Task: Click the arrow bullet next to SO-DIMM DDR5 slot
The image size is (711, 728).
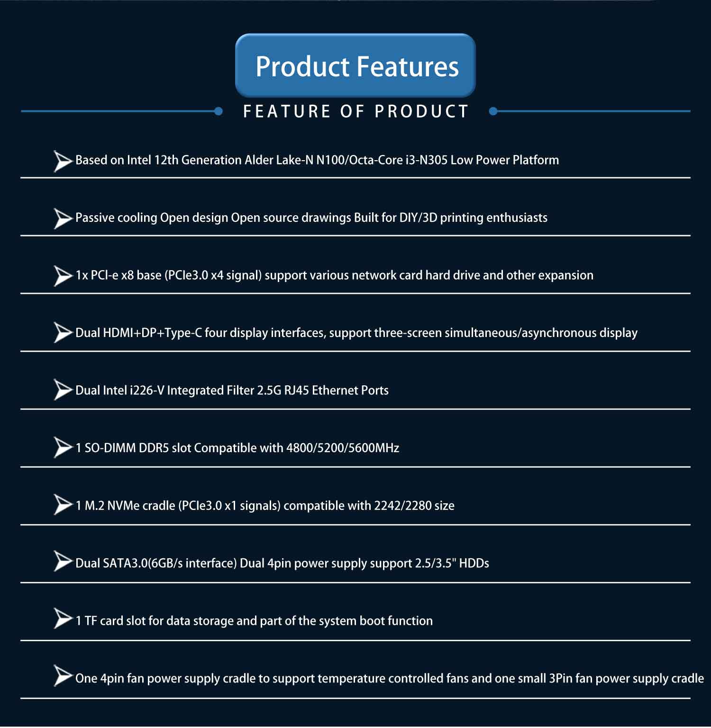Action: click(x=62, y=448)
